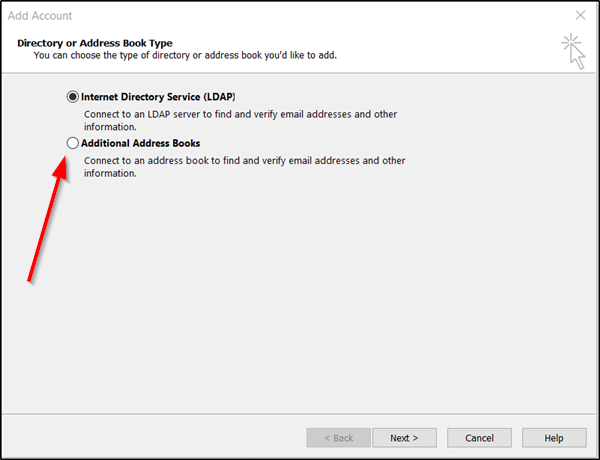Viewport: 600px width, 460px height.
Task: Cancel the Add Account wizard
Action: tap(479, 438)
